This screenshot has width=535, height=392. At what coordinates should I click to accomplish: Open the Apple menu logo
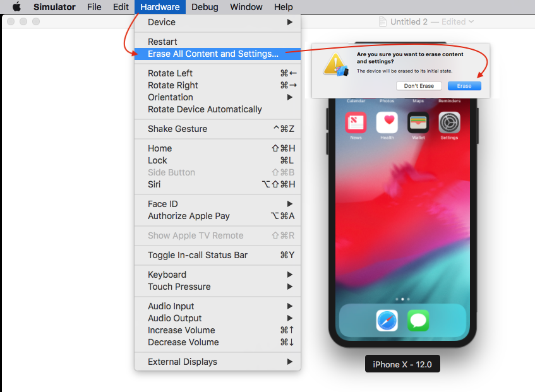click(x=16, y=6)
